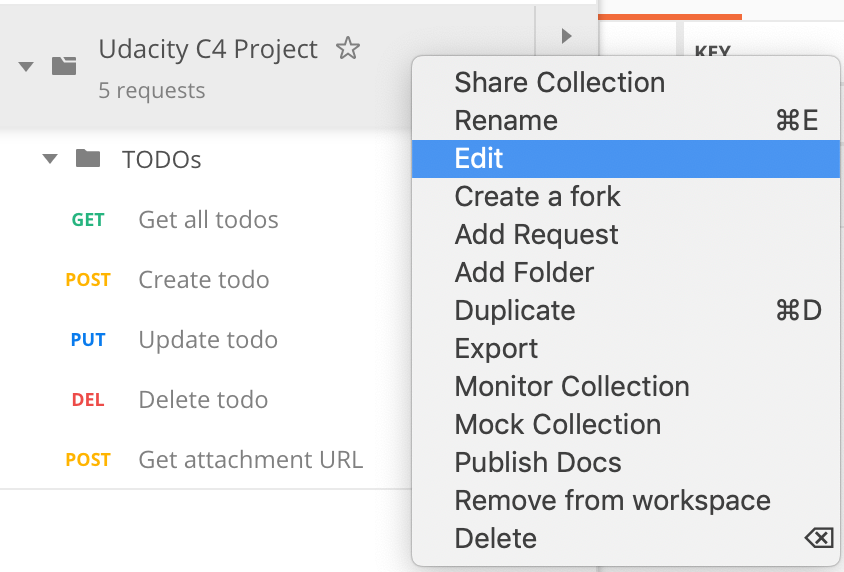Image resolution: width=844 pixels, height=572 pixels.
Task: Open the Get all todos request
Action: pyautogui.click(x=208, y=220)
